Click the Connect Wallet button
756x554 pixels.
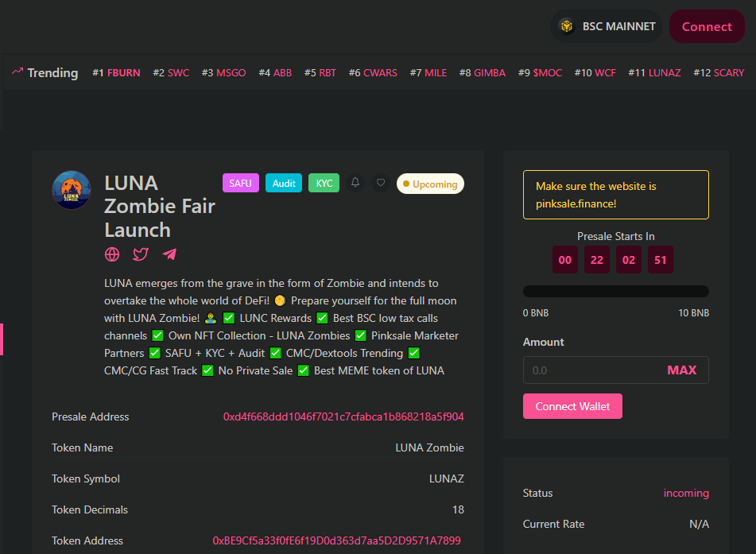572,406
